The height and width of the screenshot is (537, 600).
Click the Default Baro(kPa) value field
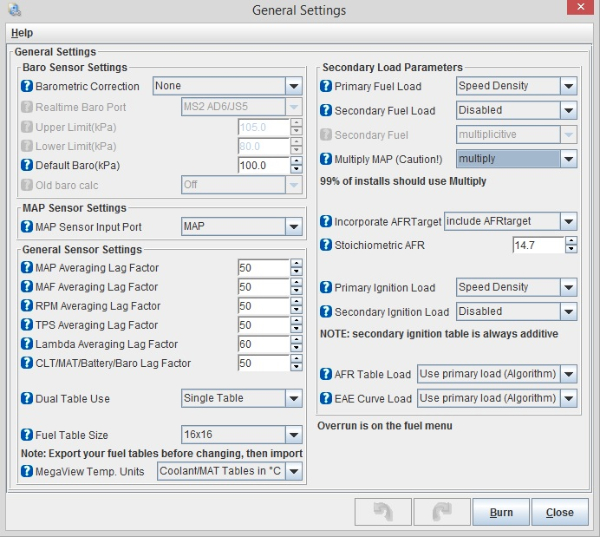click(x=263, y=165)
